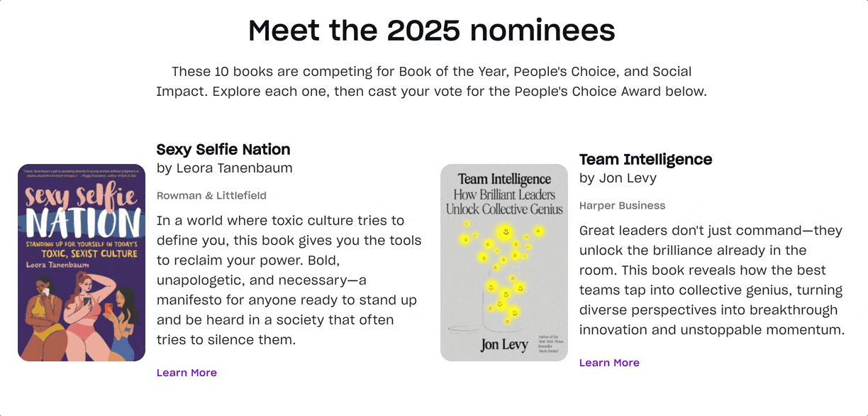868x416 pixels.
Task: Click Learn More under Sexy Selfie Nation
Action: pos(187,372)
